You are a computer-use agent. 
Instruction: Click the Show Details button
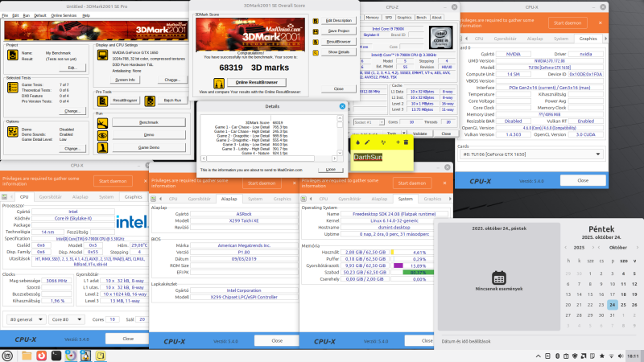[339, 52]
